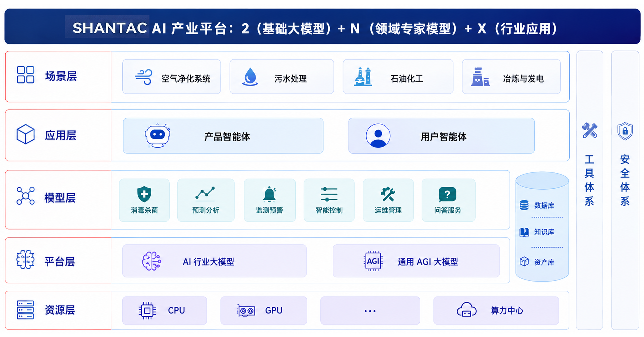
Task: Click the sliders icon above 智能控制
Action: [329, 194]
